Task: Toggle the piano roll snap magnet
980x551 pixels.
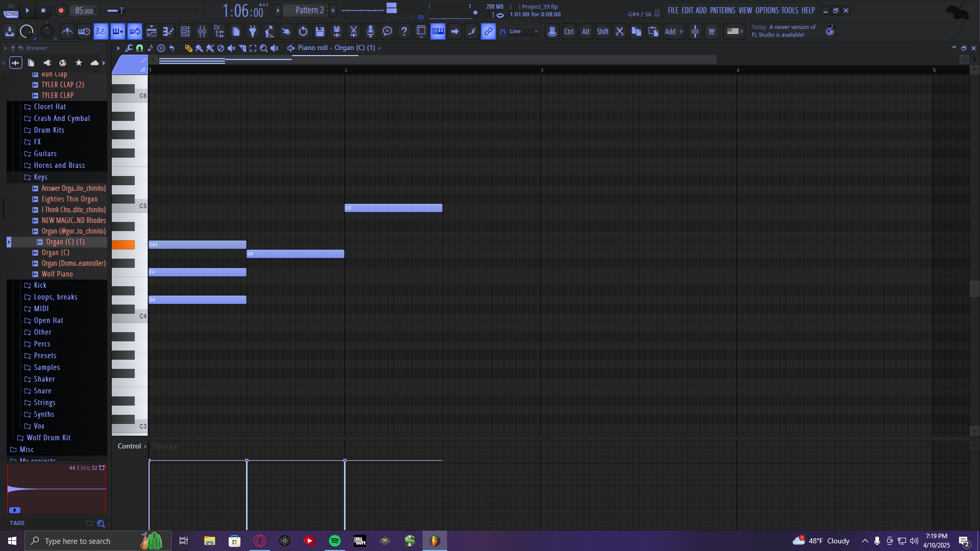Action: click(x=139, y=48)
